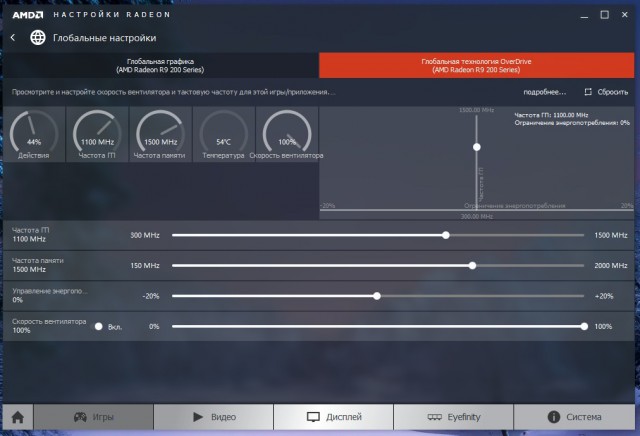640x436 pixels.
Task: Click the -20% power limit minimum label
Action: (151, 296)
